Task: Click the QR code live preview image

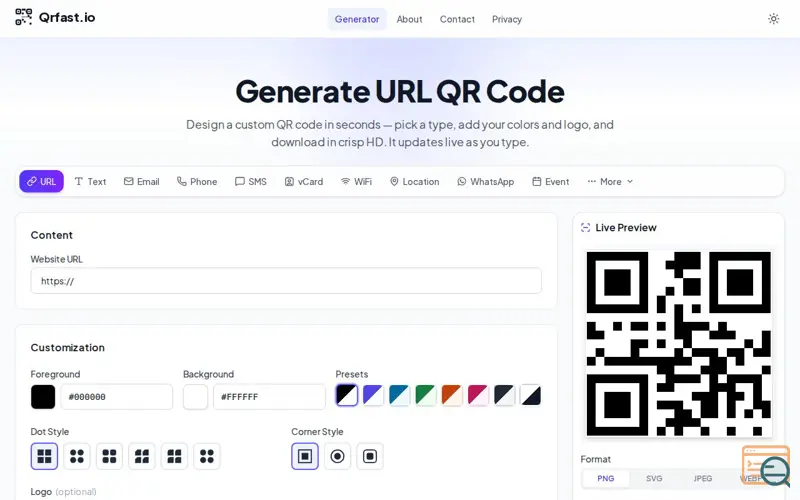Action: coord(679,343)
